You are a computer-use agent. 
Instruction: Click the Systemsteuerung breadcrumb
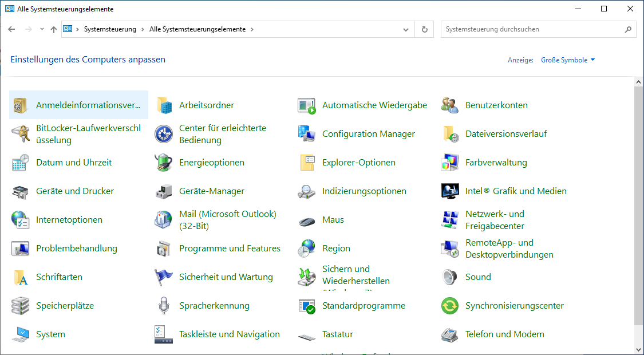click(110, 29)
